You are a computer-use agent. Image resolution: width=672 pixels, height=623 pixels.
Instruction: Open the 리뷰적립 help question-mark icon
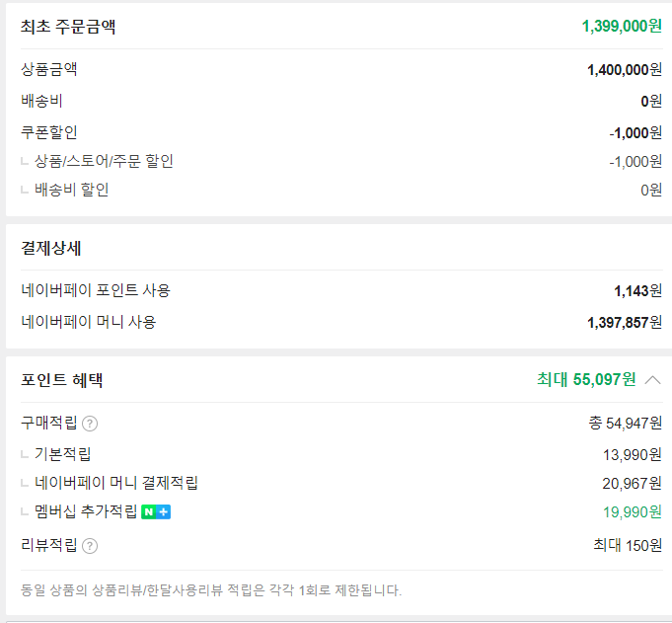coord(90,546)
